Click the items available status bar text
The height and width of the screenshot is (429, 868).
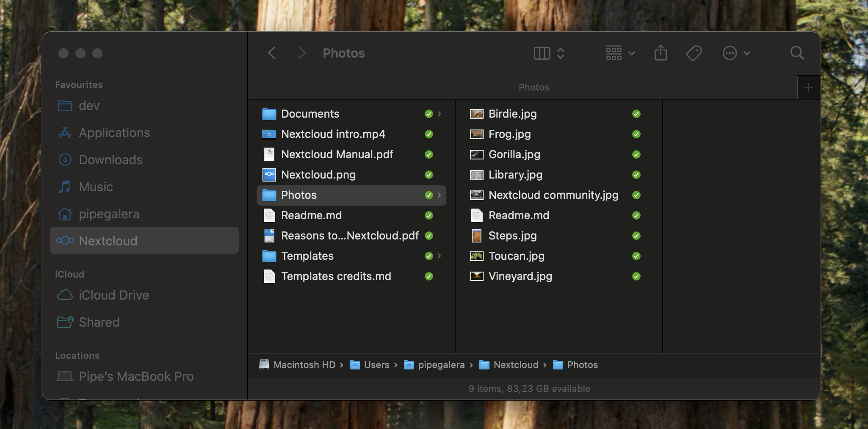529,388
